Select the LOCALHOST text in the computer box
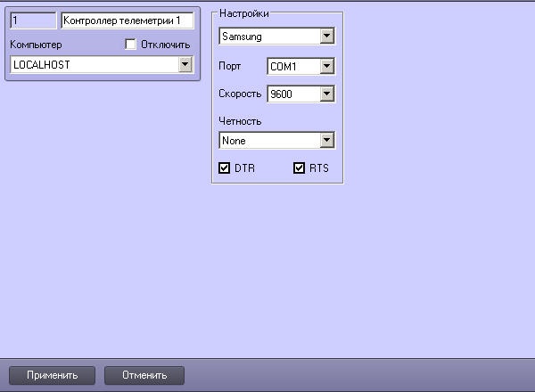535x392 pixels. pos(41,64)
